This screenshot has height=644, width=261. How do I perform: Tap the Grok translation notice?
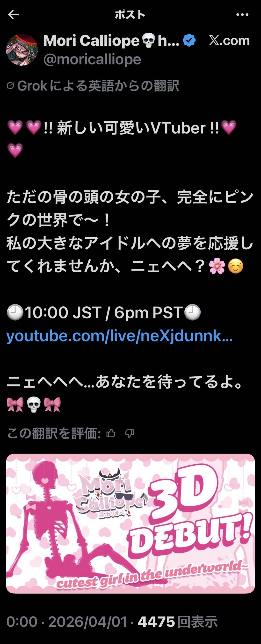tap(93, 86)
